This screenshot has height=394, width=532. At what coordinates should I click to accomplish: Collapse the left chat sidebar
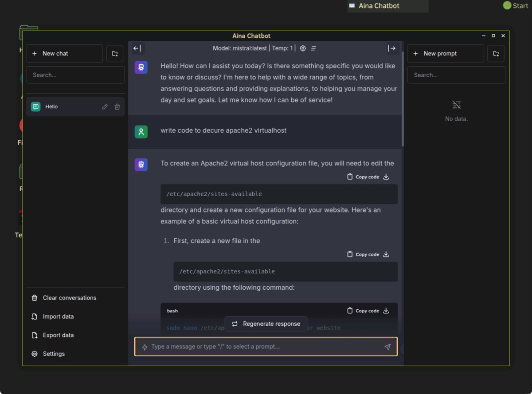[137, 48]
